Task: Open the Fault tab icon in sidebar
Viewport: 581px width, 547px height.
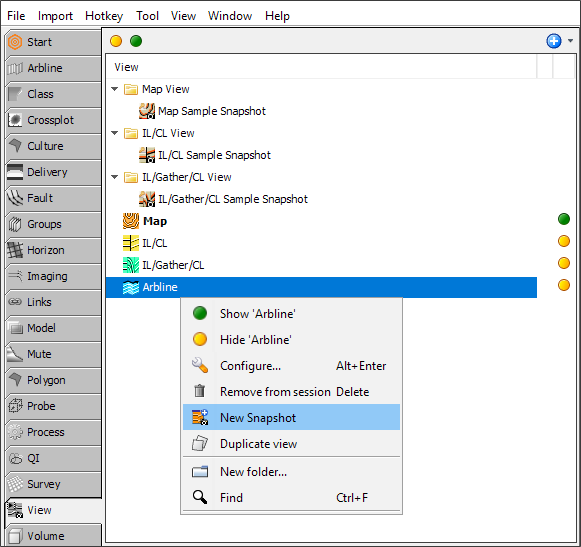Action: tap(15, 198)
